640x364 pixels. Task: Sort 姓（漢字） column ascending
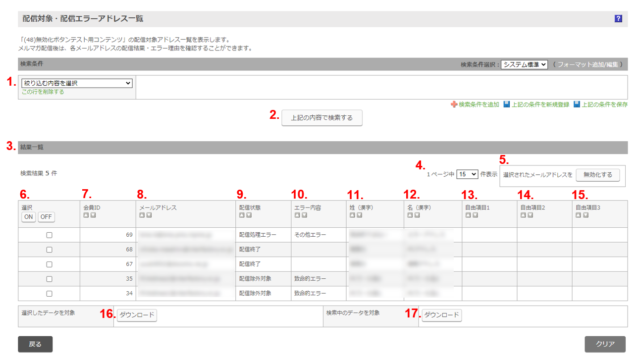pyautogui.click(x=352, y=215)
